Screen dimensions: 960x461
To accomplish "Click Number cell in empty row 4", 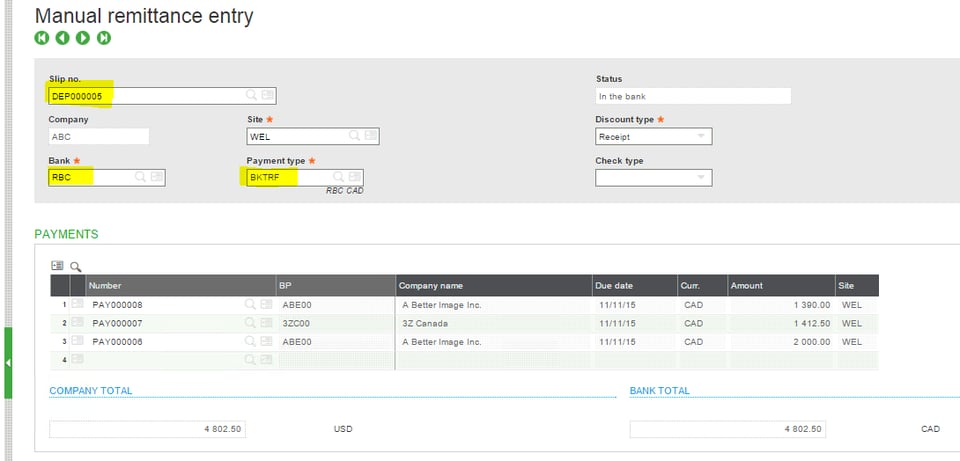I will tap(181, 360).
